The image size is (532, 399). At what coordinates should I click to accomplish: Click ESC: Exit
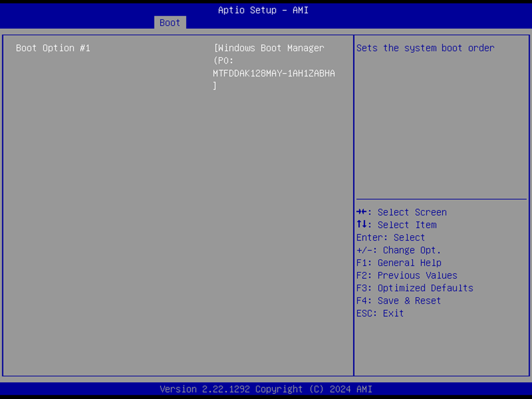coord(380,313)
